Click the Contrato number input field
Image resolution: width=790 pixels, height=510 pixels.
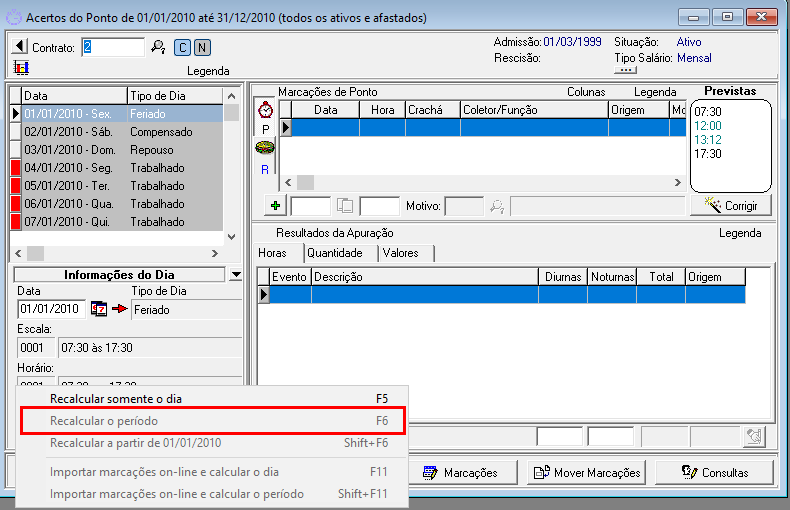[113, 47]
